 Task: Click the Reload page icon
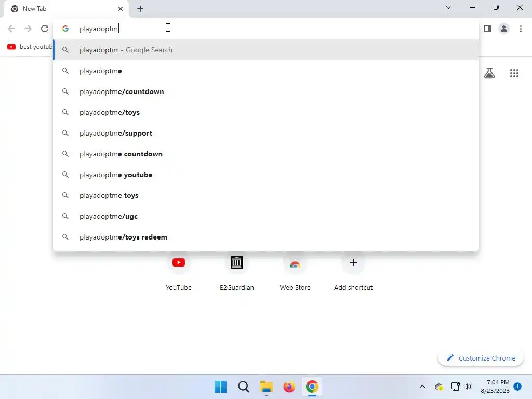[x=45, y=29]
